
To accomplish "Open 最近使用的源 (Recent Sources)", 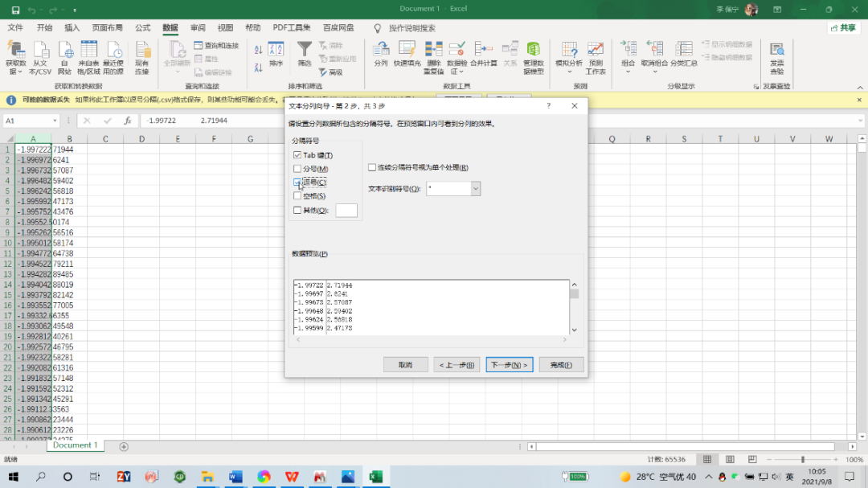I will (x=113, y=58).
